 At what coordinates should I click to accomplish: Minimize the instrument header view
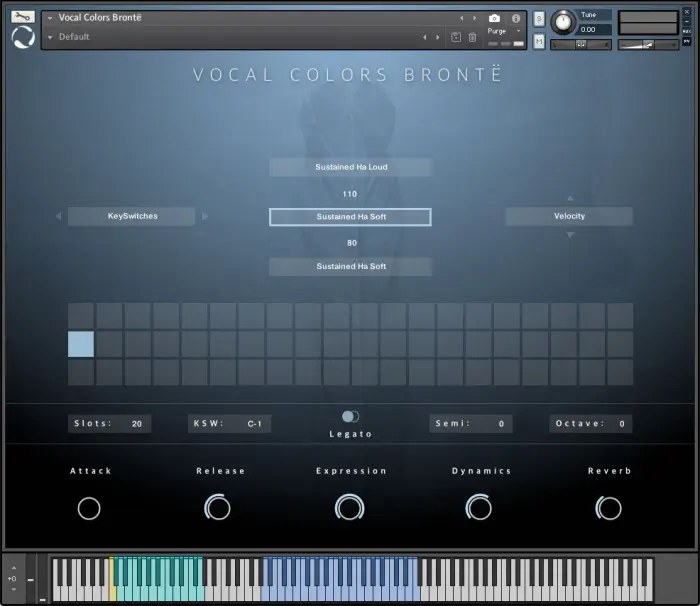tap(687, 21)
